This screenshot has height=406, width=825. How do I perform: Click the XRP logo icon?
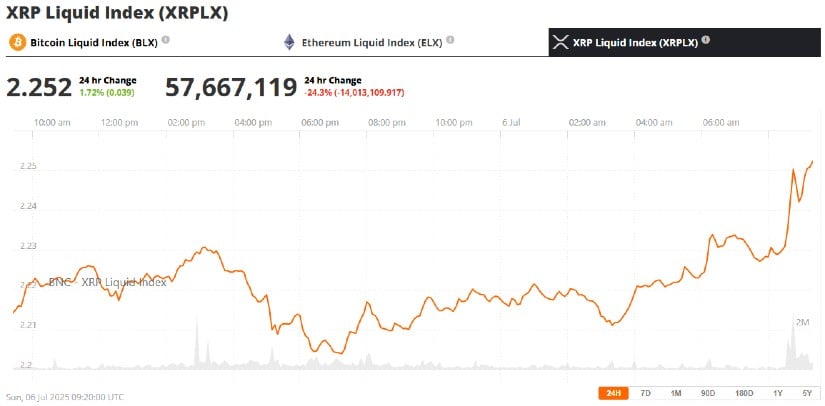pyautogui.click(x=563, y=43)
